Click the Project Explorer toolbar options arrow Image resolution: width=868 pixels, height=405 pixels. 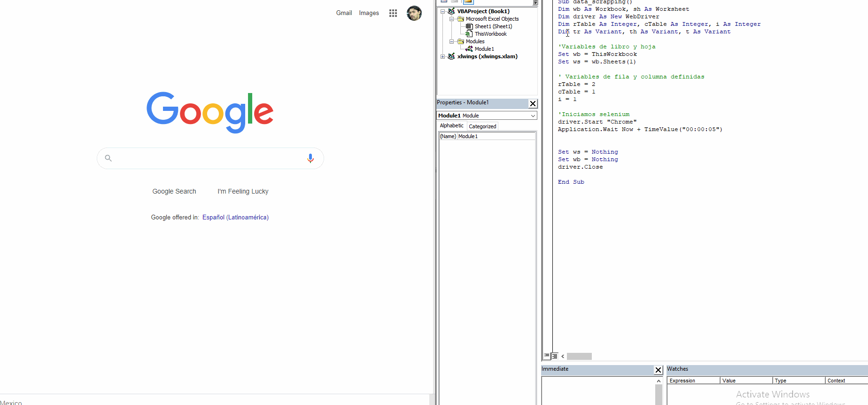coord(535,2)
